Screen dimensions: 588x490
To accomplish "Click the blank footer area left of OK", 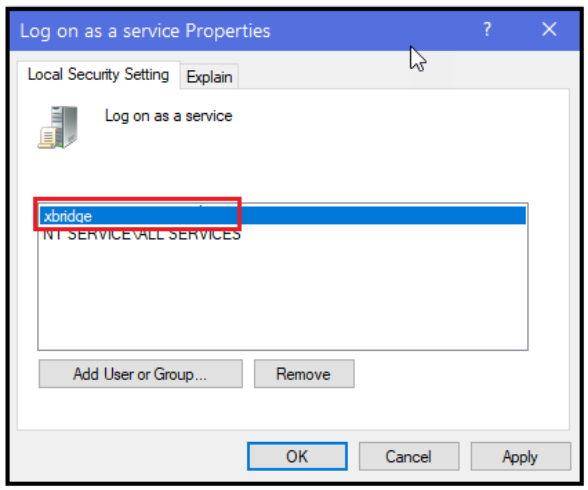I will [128, 456].
